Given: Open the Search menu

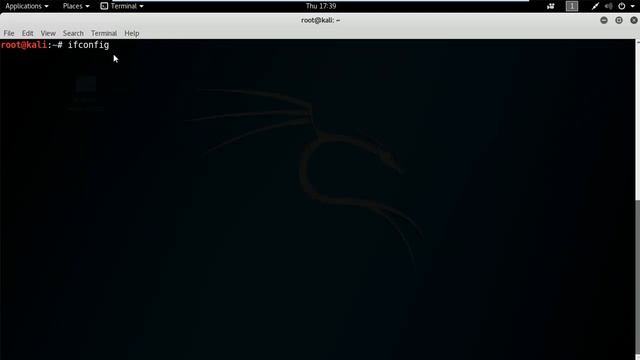Looking at the screenshot, I should (73, 33).
